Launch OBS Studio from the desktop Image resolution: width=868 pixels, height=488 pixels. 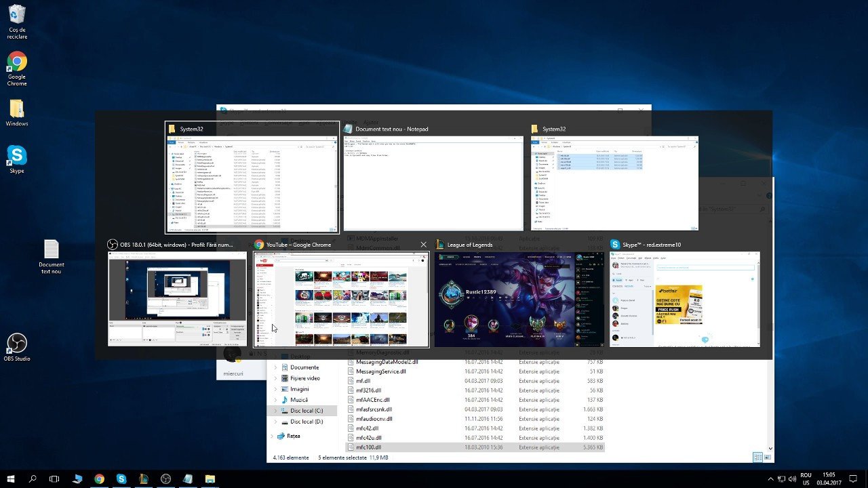17,344
